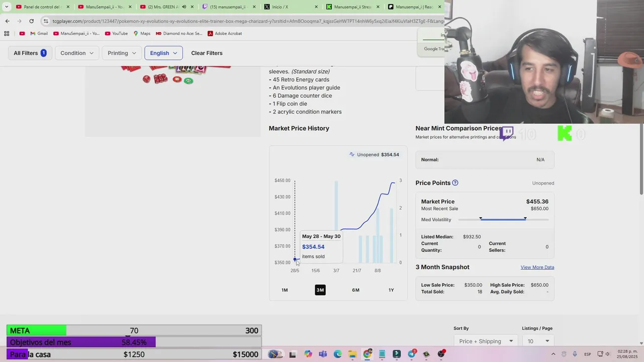This screenshot has width=644, height=362.
Task: Open the Diamond no Ace bookmark
Action: [179, 34]
